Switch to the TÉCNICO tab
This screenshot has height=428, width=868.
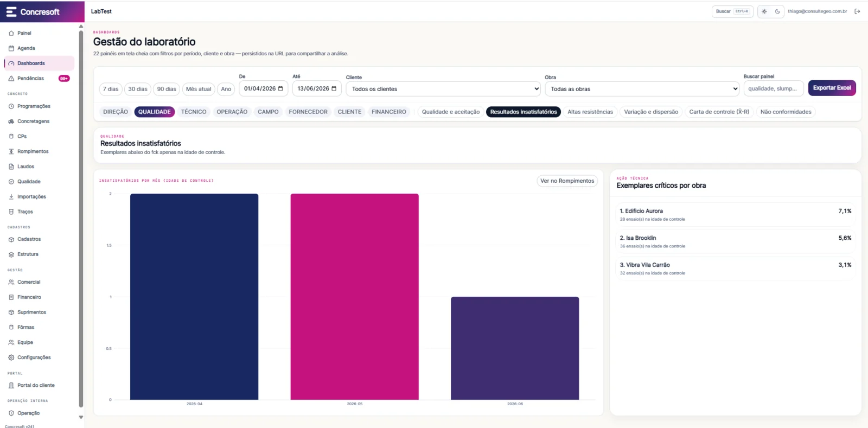tap(194, 112)
